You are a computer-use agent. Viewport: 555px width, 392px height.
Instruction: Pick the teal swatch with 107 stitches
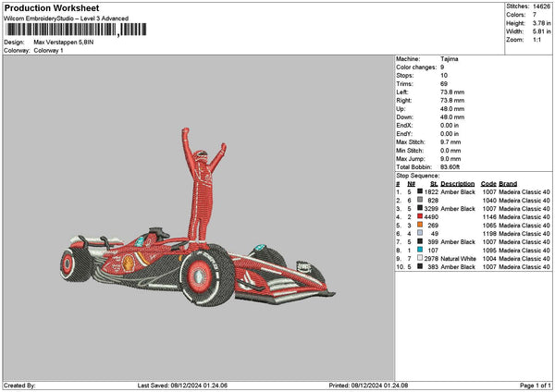pos(420,251)
